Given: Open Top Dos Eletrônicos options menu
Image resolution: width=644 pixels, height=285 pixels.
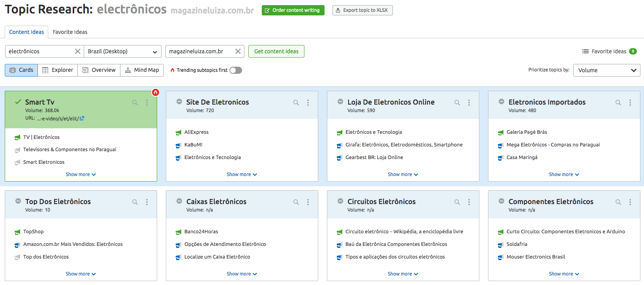Looking at the screenshot, I should click(x=147, y=202).
